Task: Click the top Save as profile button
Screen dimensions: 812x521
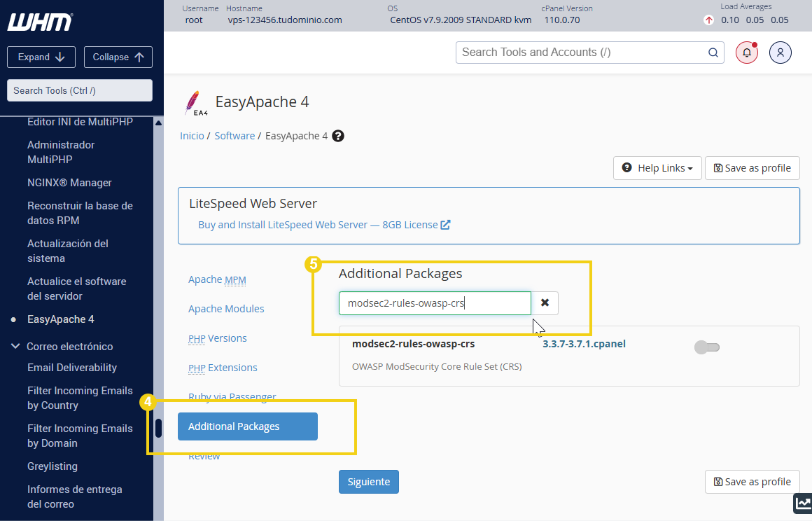Action: click(752, 168)
